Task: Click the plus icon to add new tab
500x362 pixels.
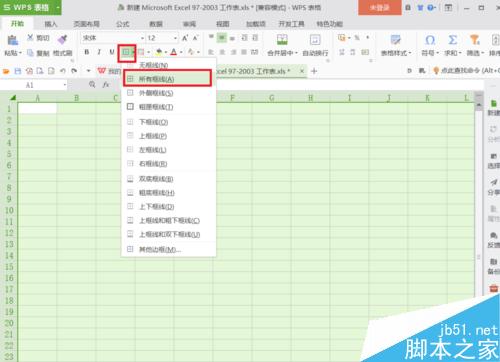Action: point(314,71)
